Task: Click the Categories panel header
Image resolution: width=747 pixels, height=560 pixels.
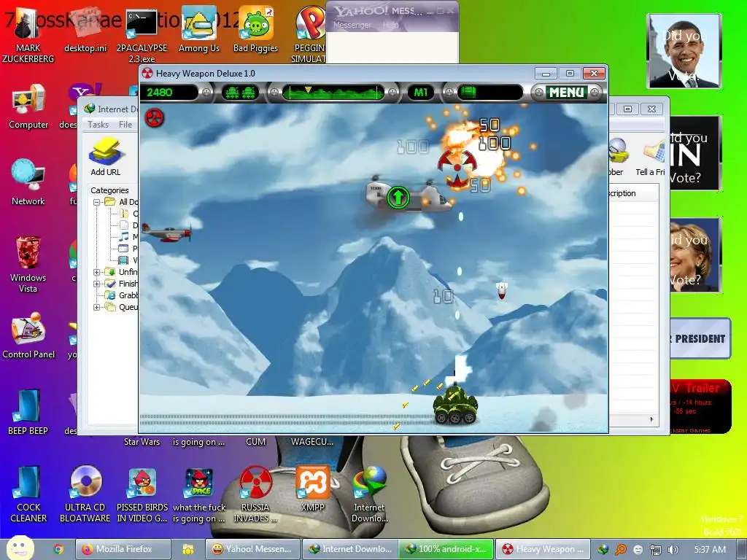Action: click(109, 190)
